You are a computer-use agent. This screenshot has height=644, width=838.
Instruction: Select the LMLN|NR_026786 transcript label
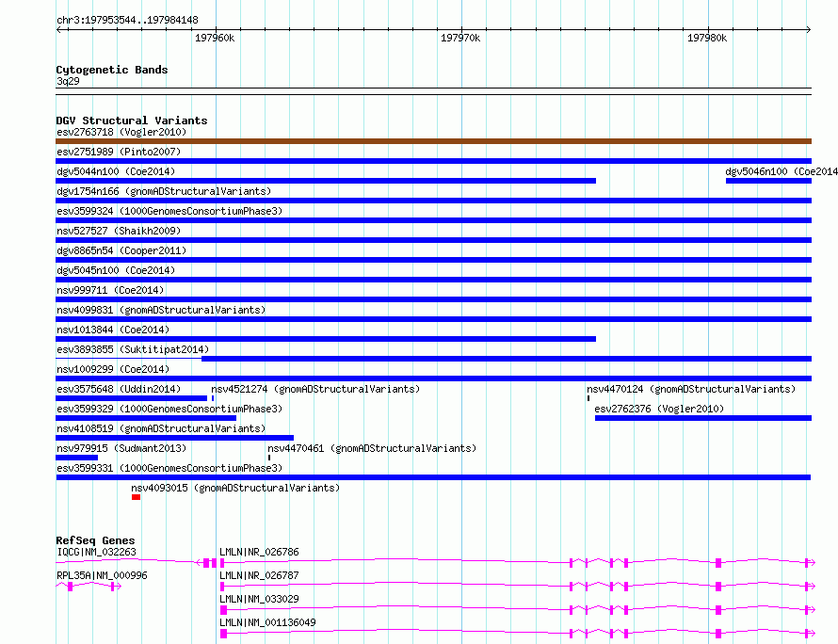(x=259, y=552)
